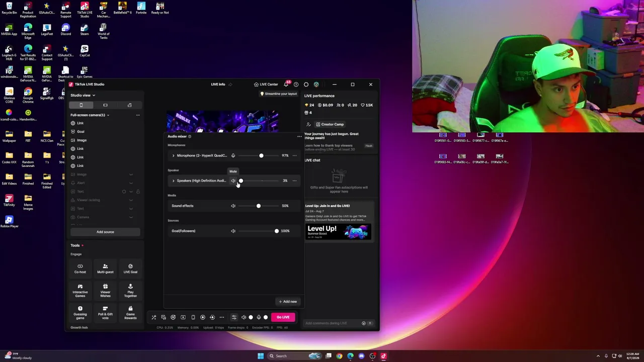Open Viewer Wishes tool
This screenshot has width=644, height=362.
105,291
